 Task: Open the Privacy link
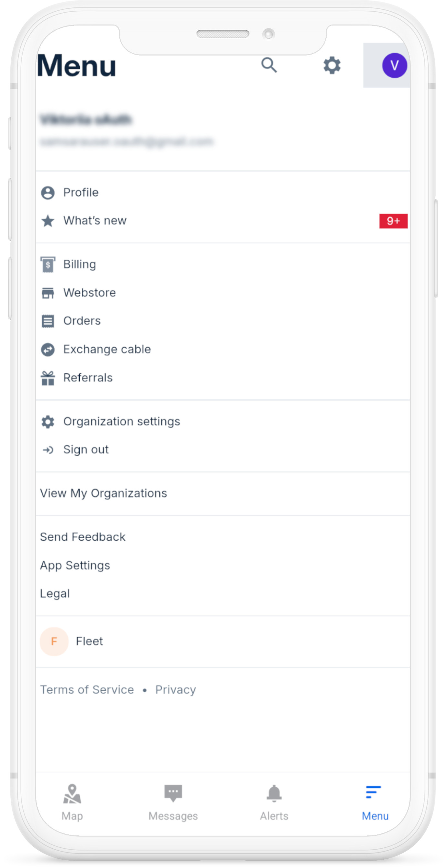(x=175, y=690)
